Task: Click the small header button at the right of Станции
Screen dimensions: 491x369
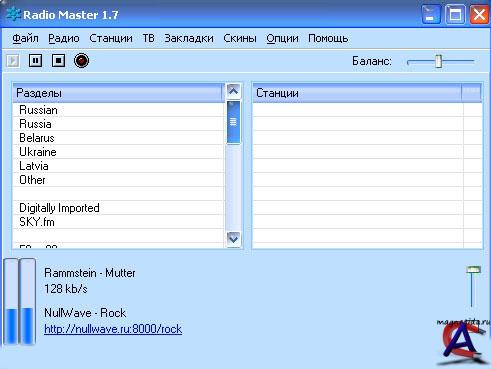Action: (471, 93)
